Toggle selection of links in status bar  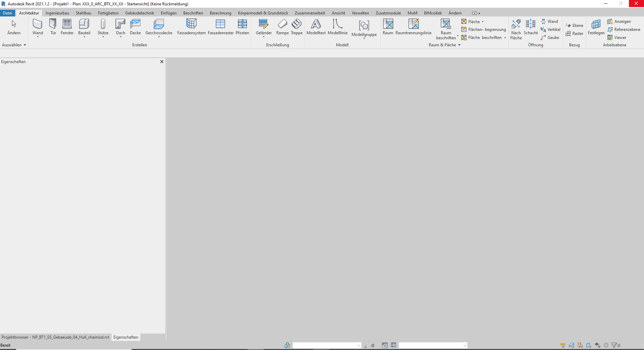click(x=562, y=345)
